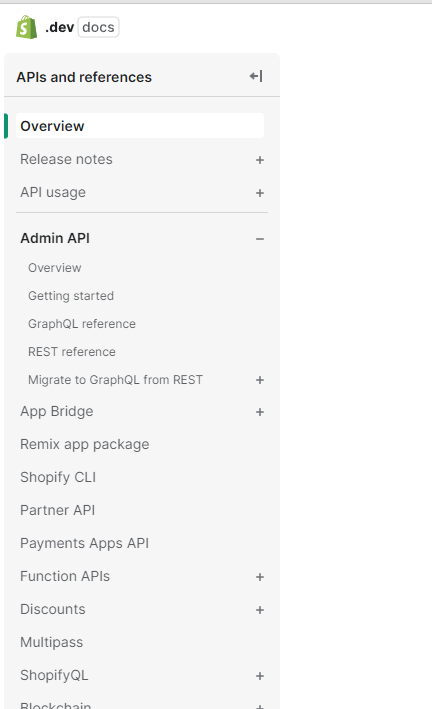Expand the Release notes section
Image resolution: width=432 pixels, height=709 pixels.
coord(260,160)
